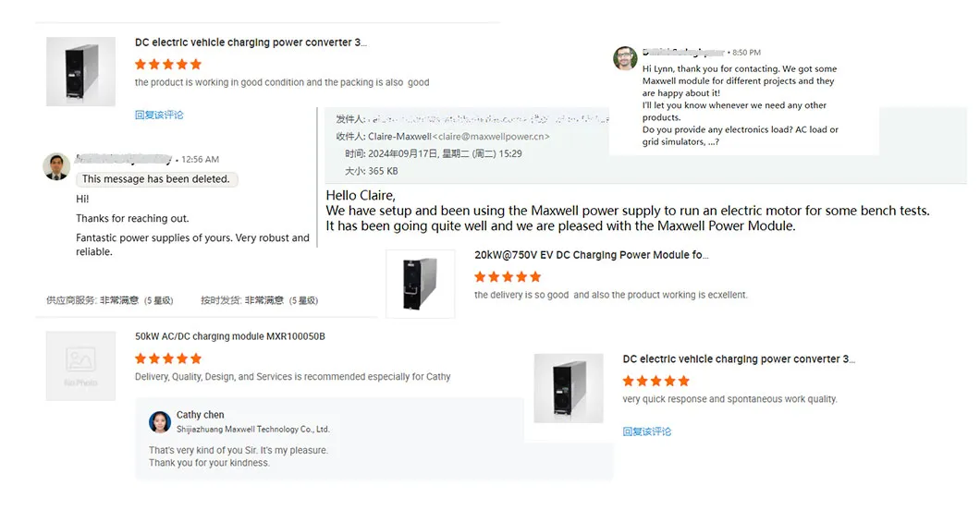980x510 pixels.
Task: Click the bearded man's avatar at 8:50 PM
Action: [x=625, y=58]
